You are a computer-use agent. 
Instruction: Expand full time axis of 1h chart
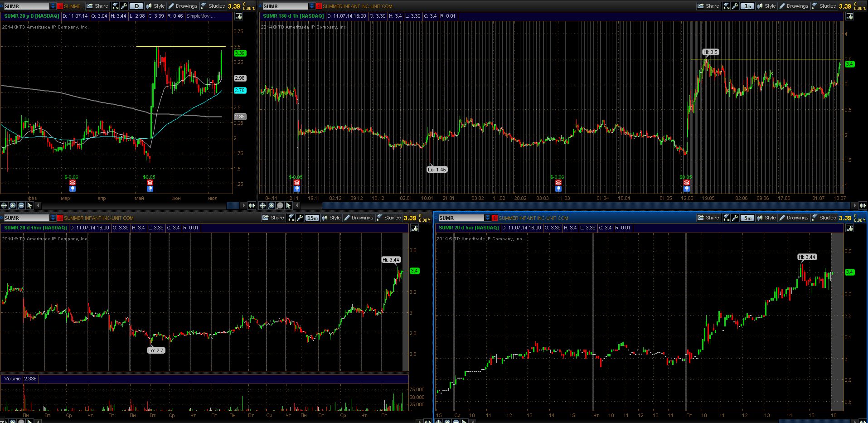[863, 205]
